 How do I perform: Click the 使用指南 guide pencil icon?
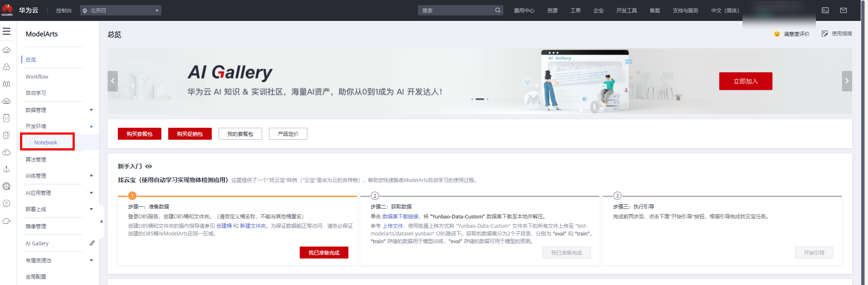coord(825,34)
